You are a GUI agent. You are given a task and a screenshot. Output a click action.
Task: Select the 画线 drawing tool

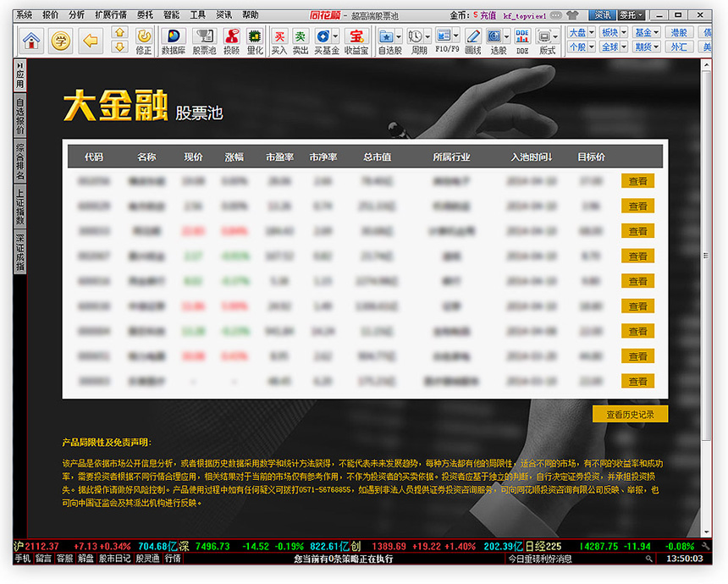[472, 41]
